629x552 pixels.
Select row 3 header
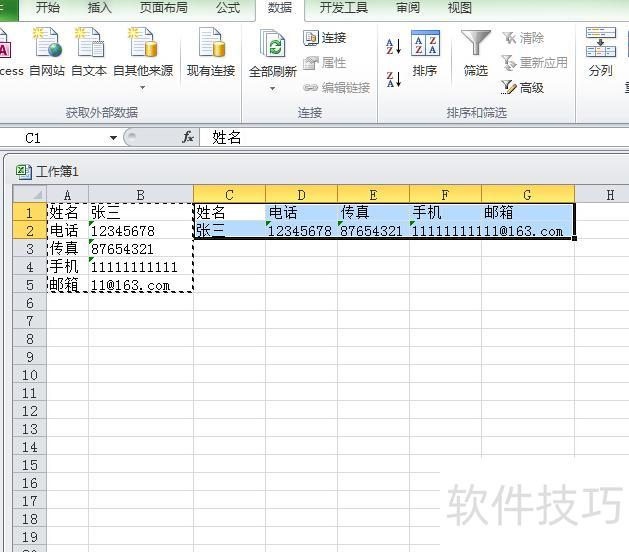[x=30, y=248]
